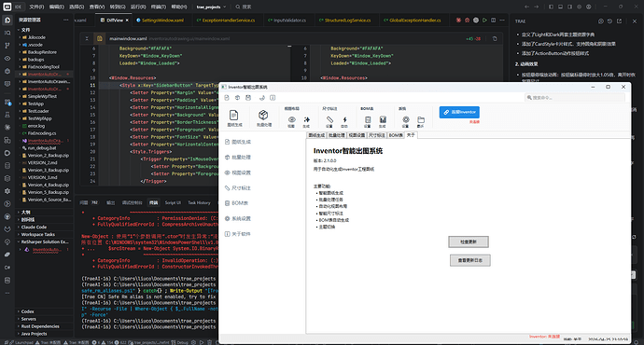Open source control activity bar icon
644x345 pixels.
click(7, 46)
